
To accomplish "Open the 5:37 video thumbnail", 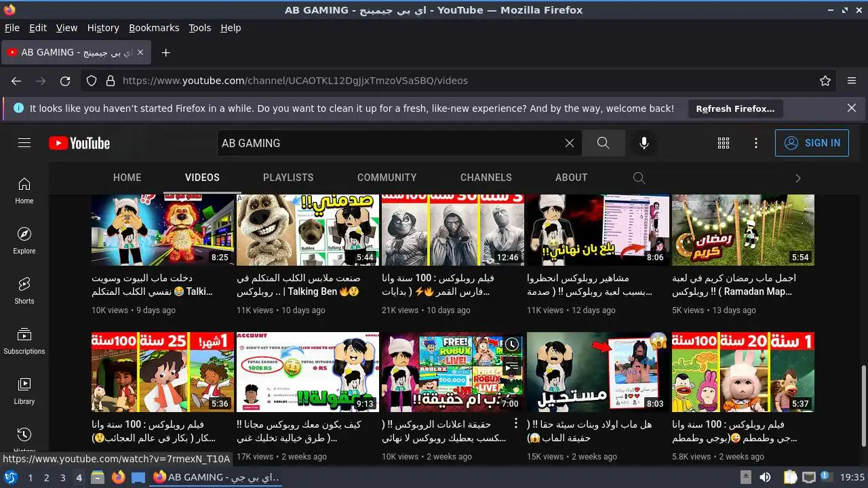I will pos(743,372).
